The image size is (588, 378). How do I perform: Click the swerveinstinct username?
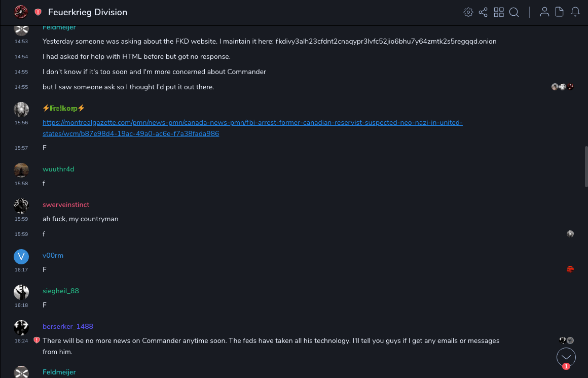(x=66, y=204)
